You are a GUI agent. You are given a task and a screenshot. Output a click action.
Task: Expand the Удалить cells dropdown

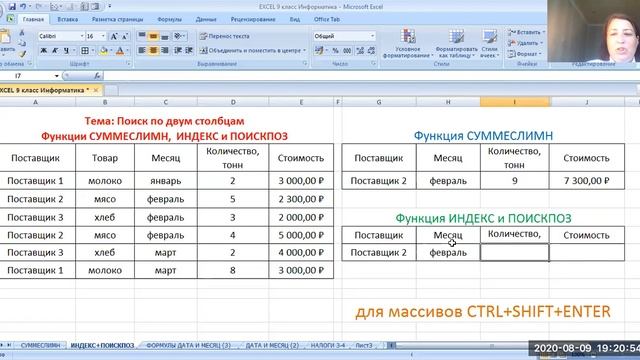(x=541, y=43)
